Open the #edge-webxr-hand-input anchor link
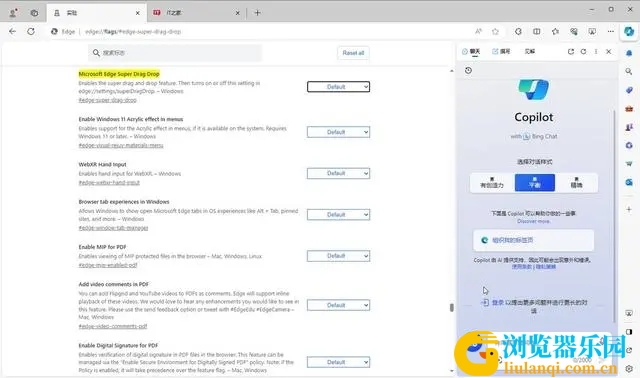The width and height of the screenshot is (640, 378). click(109, 182)
